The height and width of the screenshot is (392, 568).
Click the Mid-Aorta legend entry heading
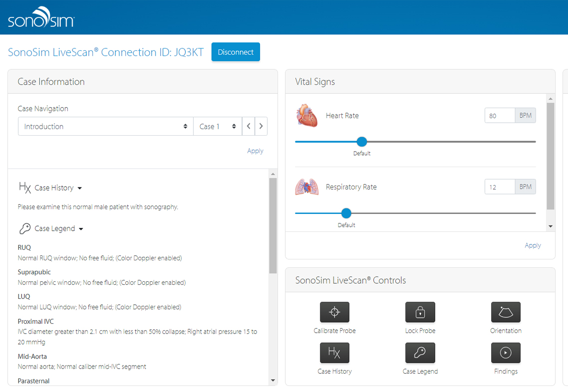pos(32,357)
